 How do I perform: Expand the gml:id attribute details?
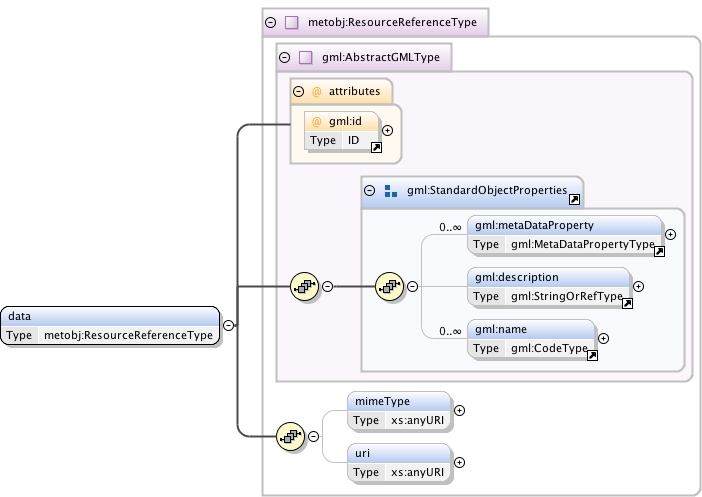click(x=387, y=130)
